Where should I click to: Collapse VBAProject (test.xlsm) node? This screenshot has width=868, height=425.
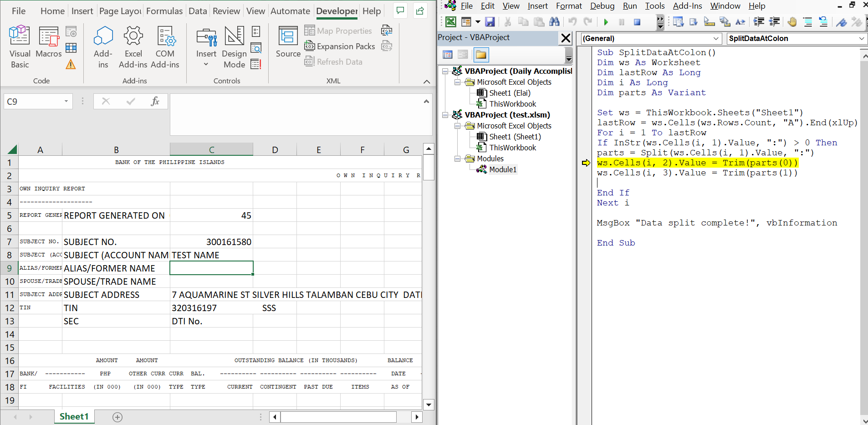coord(445,115)
